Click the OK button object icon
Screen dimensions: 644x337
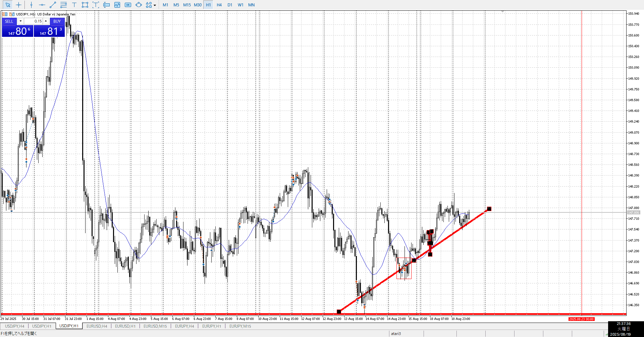128,5
